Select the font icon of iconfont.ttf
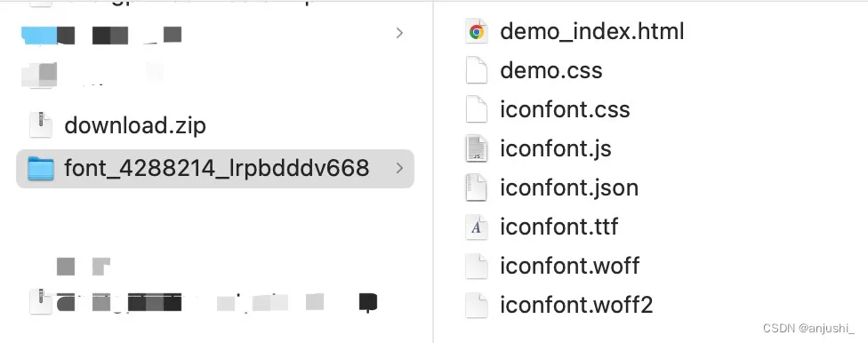 point(477,227)
